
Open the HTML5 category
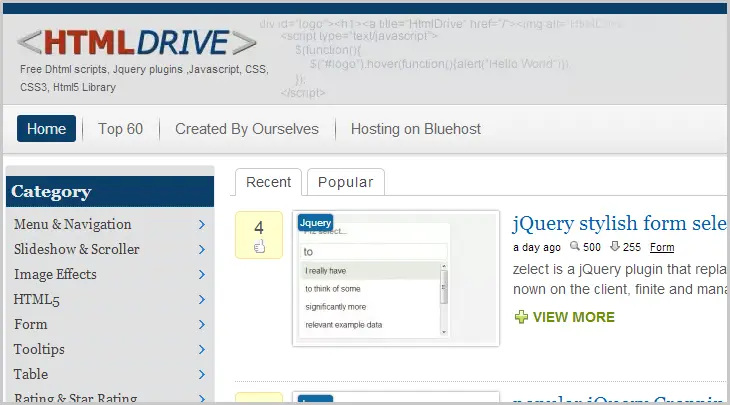pyautogui.click(x=37, y=299)
